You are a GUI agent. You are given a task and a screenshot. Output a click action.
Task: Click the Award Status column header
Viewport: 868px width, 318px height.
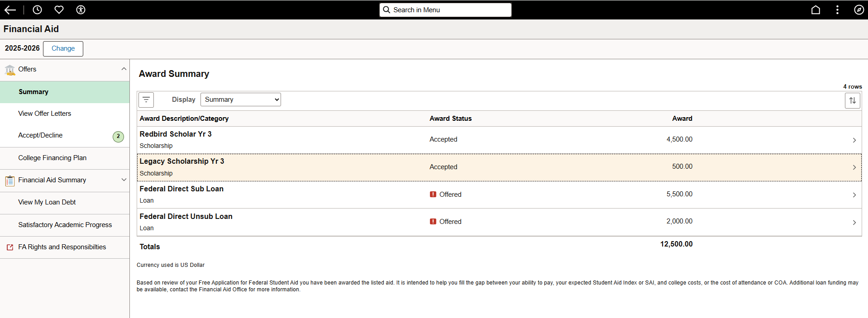tap(451, 119)
